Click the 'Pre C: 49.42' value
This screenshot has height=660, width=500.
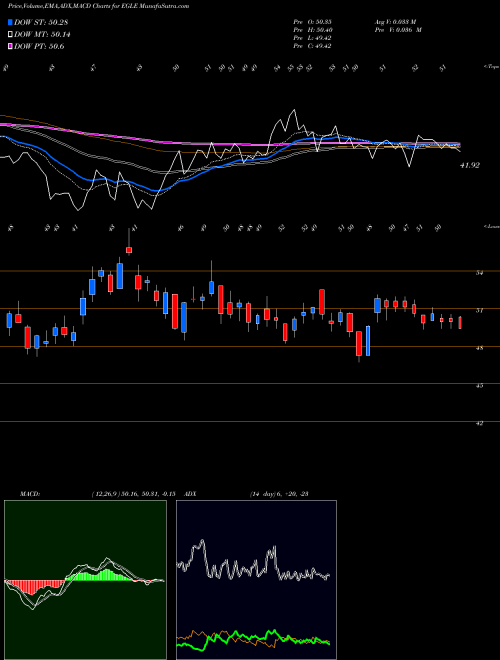click(312, 46)
